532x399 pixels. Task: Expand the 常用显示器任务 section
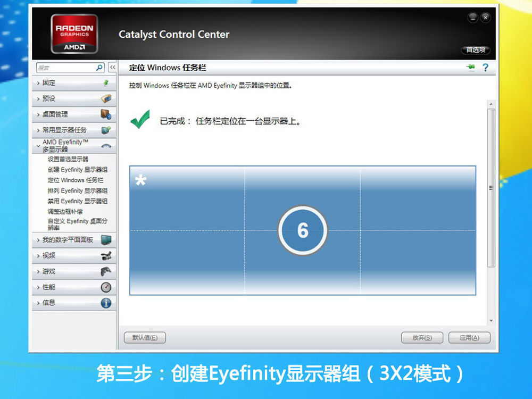point(64,130)
